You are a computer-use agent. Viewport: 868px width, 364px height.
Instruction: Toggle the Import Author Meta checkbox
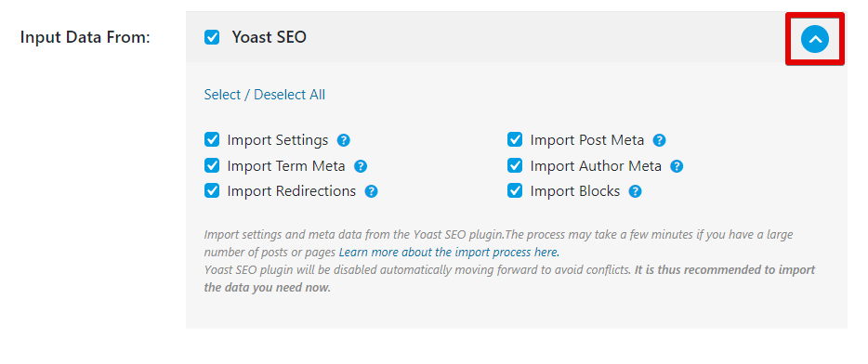(515, 165)
